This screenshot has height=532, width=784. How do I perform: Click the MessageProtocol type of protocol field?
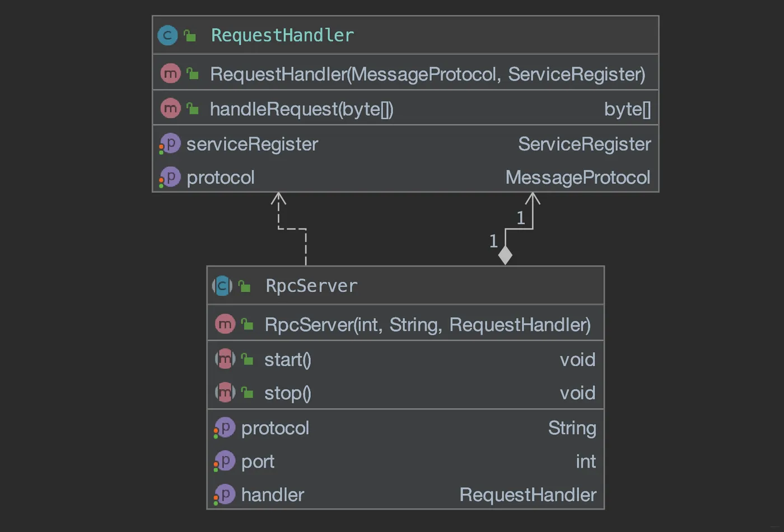[577, 178]
